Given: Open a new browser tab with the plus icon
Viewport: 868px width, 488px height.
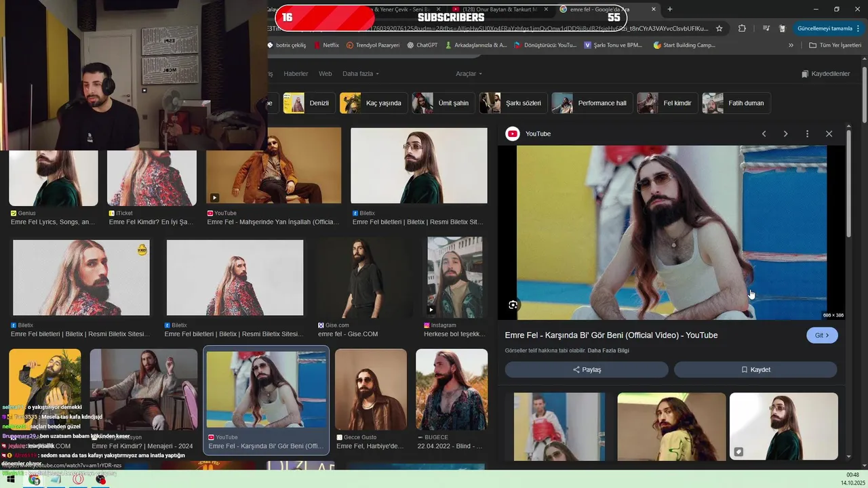Looking at the screenshot, I should click(x=670, y=9).
